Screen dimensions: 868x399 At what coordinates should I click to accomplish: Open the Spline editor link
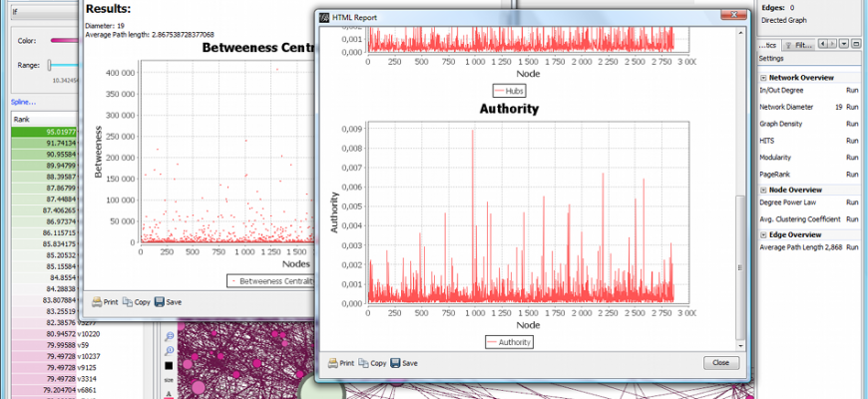coord(23,102)
